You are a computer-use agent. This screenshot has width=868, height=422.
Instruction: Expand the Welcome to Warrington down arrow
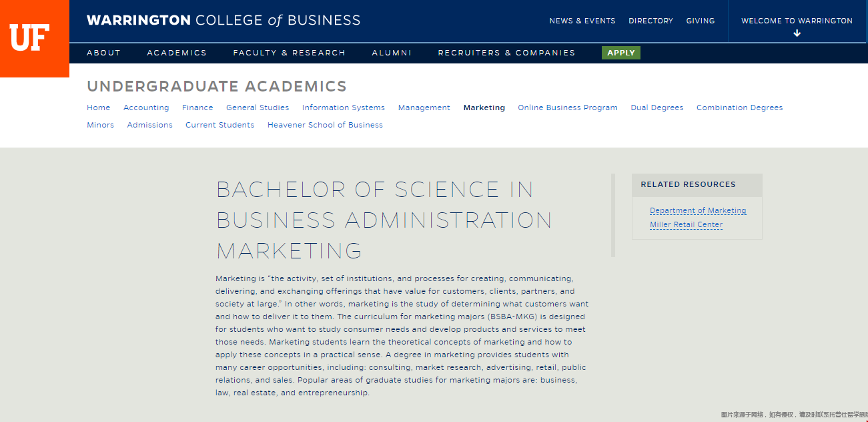click(x=797, y=33)
